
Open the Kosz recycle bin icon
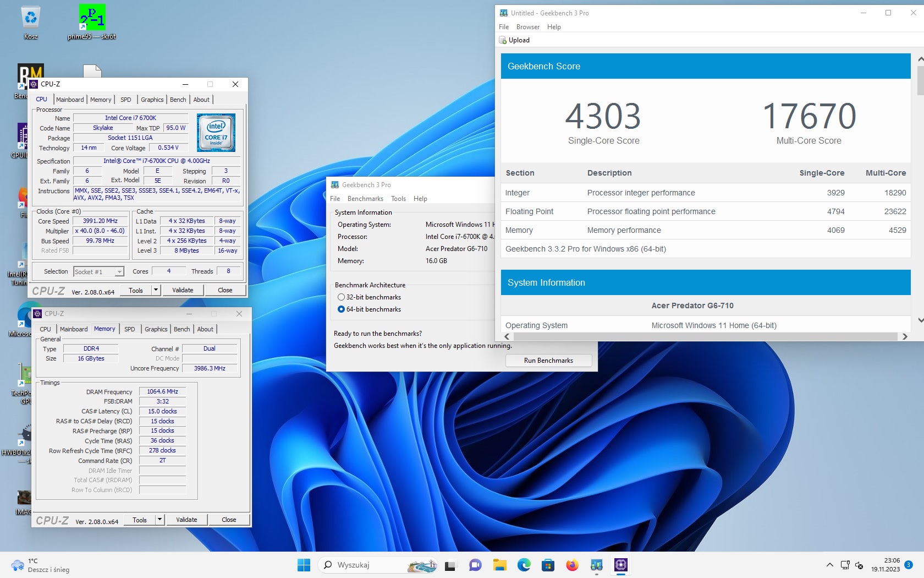click(31, 22)
